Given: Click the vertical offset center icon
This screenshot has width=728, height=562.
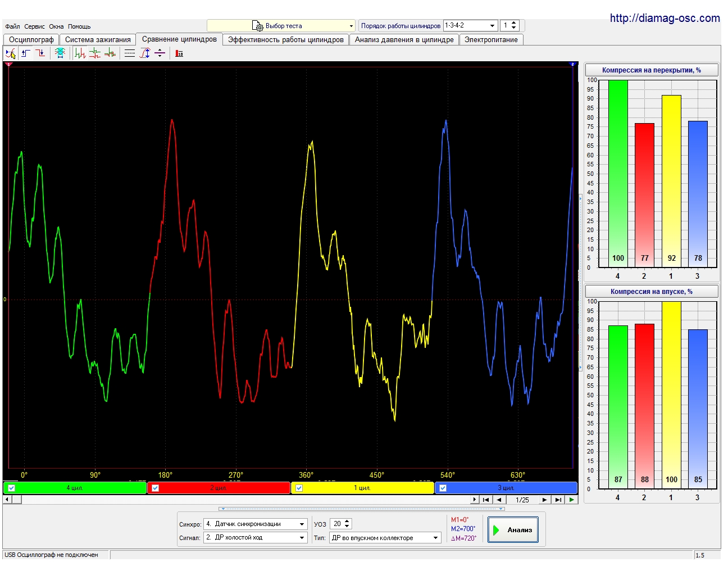Looking at the screenshot, I should pos(160,53).
